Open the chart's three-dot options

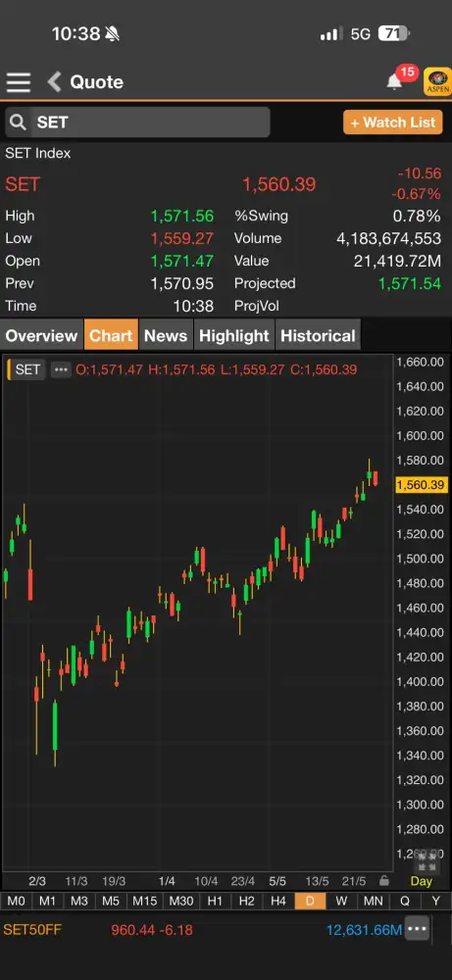click(x=61, y=369)
